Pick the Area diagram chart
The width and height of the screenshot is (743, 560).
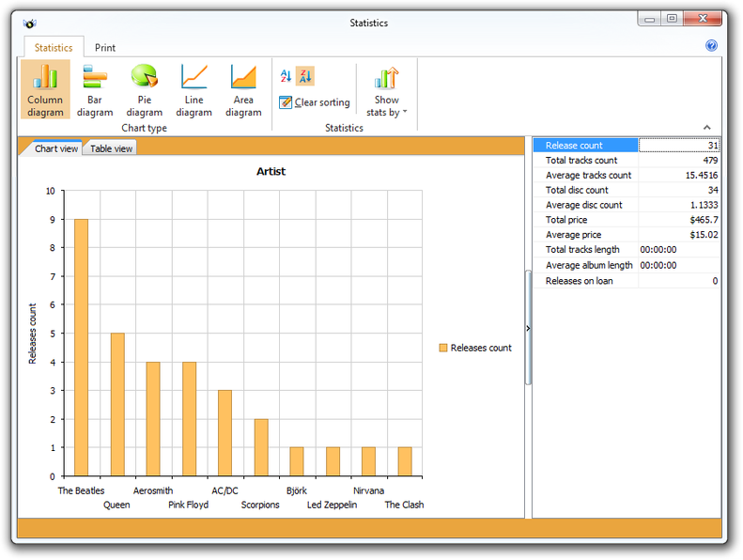click(243, 90)
